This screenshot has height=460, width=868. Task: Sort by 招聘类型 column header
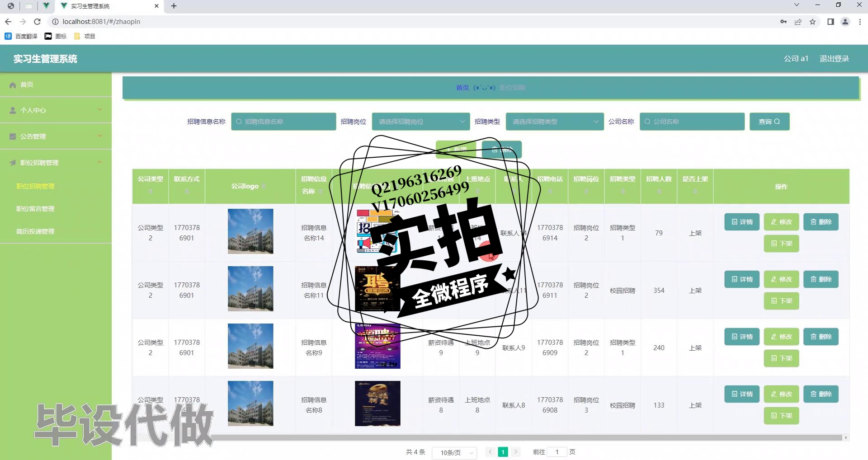[x=623, y=186]
